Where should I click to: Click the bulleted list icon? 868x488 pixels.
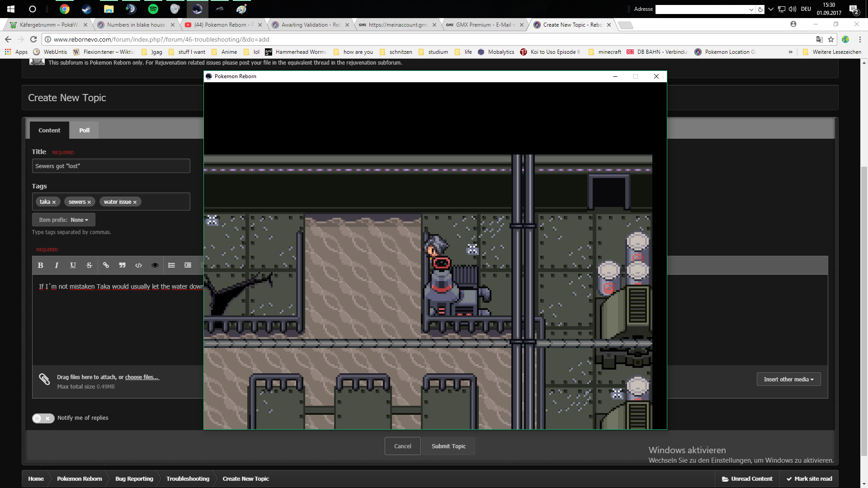click(171, 265)
